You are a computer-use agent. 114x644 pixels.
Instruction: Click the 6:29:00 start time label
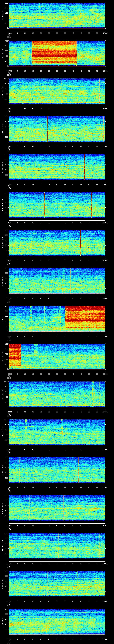pos(9,525)
